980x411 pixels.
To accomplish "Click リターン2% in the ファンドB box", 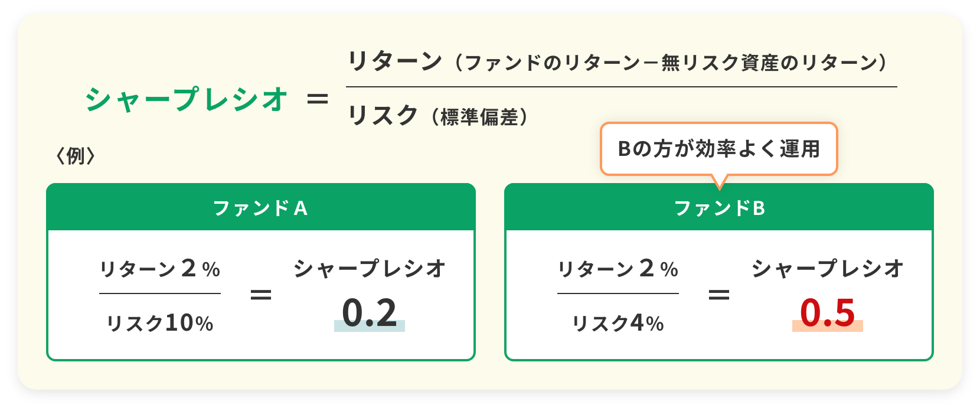I will (618, 269).
